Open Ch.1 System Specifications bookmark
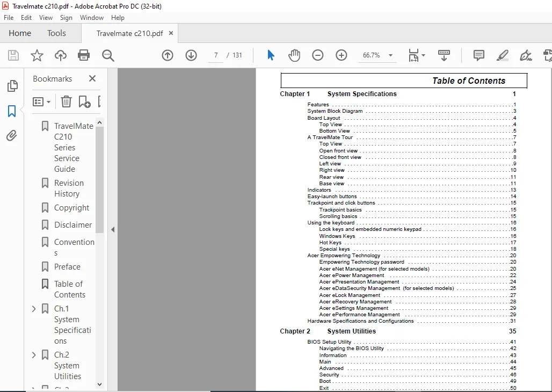Image resolution: width=552 pixels, height=392 pixels. coord(72,325)
